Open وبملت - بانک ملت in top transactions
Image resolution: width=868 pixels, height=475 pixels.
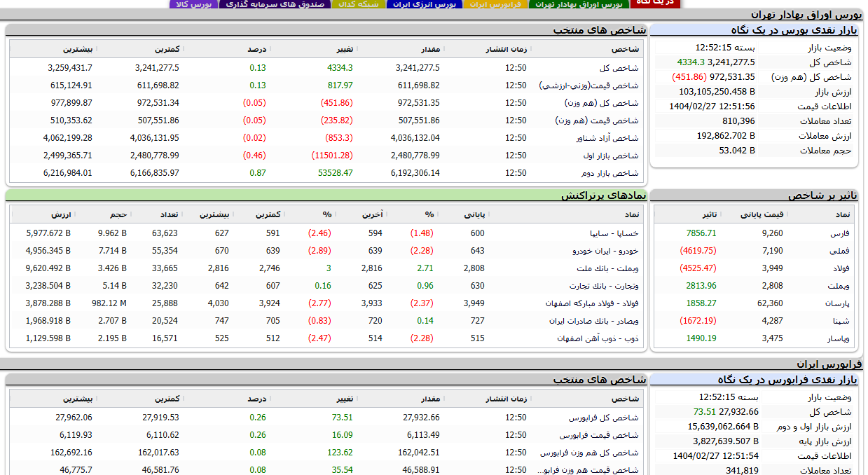pyautogui.click(x=608, y=268)
